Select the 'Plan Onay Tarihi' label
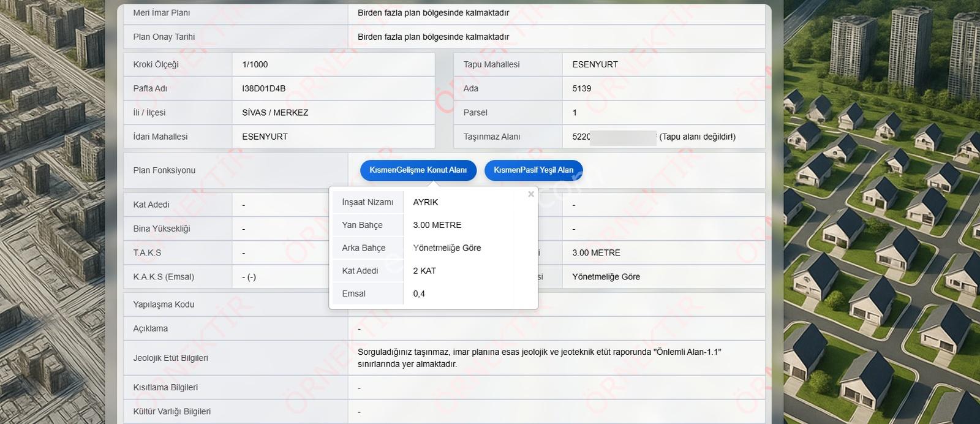This screenshot has width=980, height=424. (x=164, y=37)
